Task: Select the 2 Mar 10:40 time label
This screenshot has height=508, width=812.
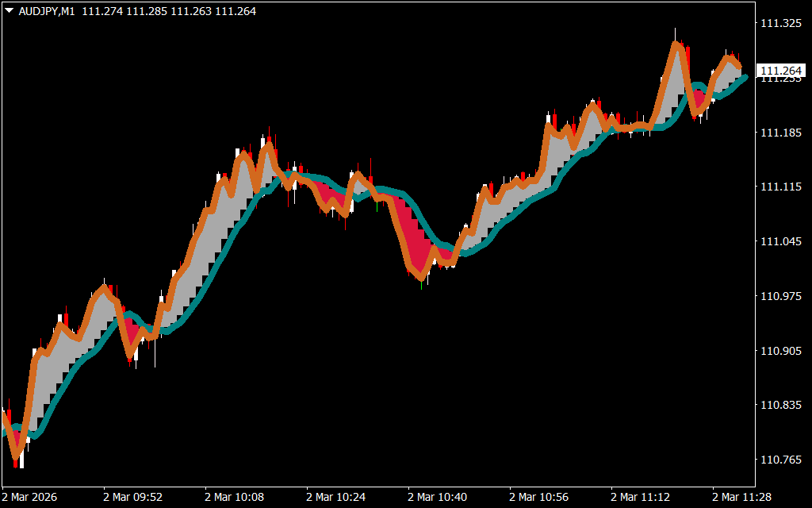Action: point(437,497)
